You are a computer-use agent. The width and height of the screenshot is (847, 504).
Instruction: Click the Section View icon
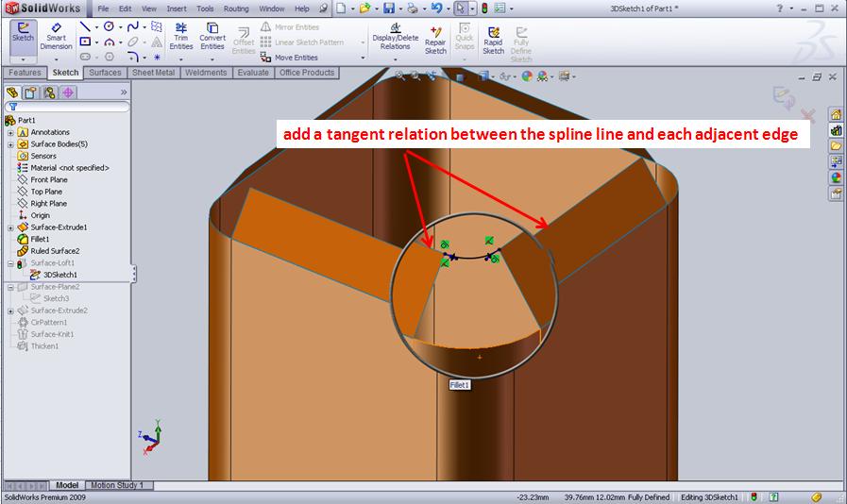click(460, 76)
